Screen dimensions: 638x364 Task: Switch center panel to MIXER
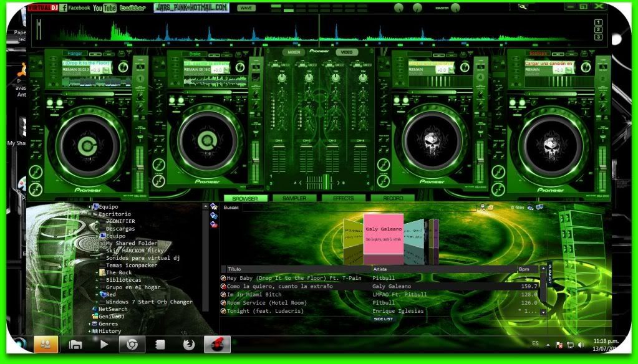294,52
